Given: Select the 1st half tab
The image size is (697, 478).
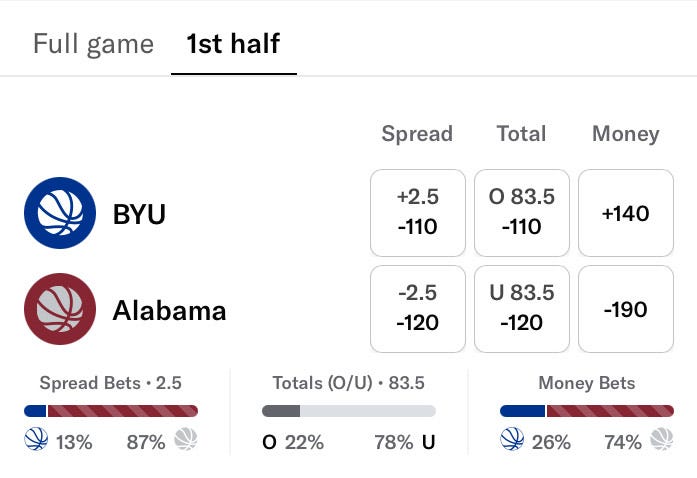Looking at the screenshot, I should tap(233, 44).
